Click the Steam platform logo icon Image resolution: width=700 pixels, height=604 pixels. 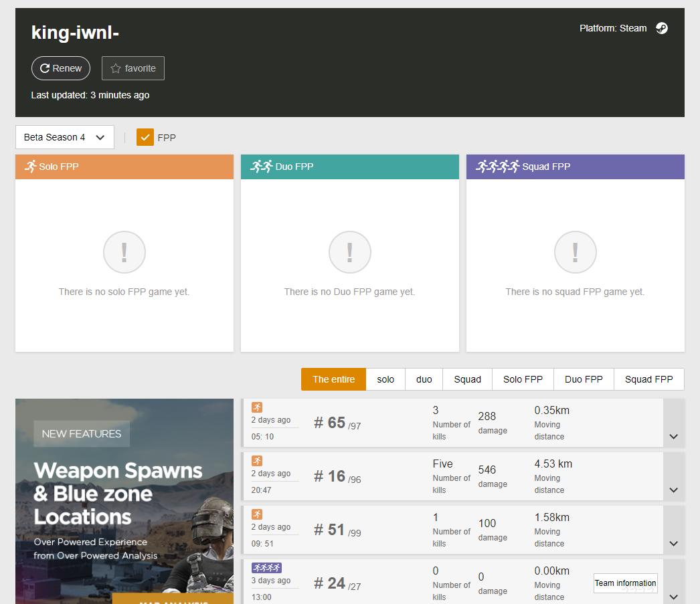tap(662, 28)
